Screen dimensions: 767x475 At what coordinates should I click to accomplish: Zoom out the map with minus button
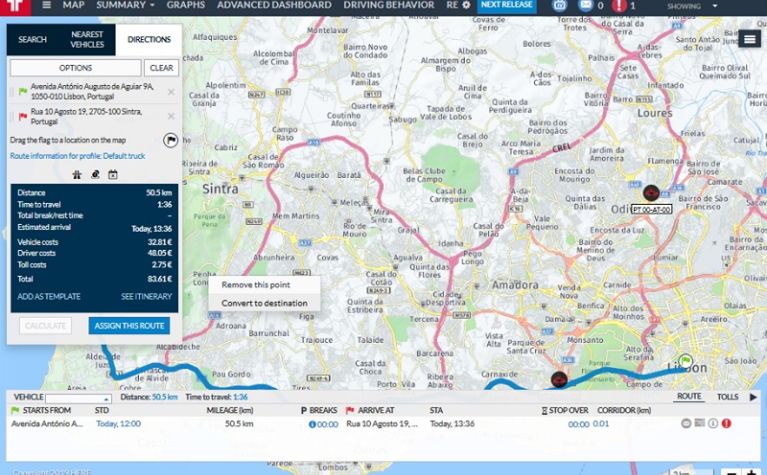[x=731, y=472]
